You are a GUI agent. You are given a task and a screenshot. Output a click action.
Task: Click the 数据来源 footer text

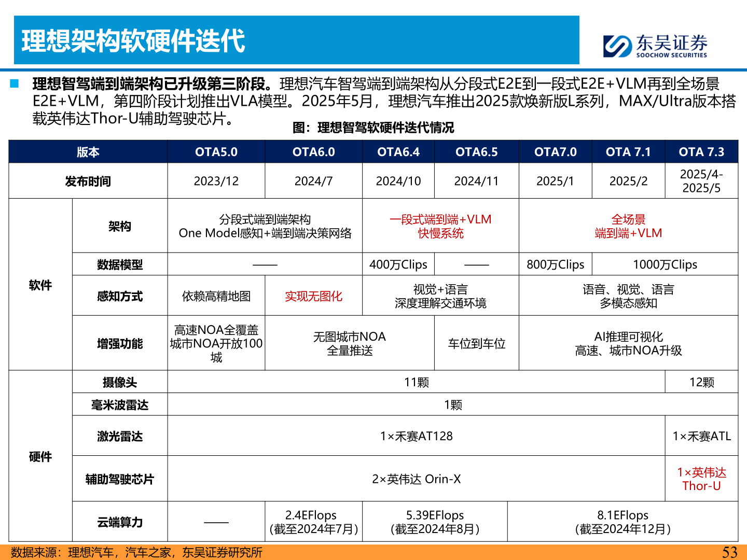[136, 552]
